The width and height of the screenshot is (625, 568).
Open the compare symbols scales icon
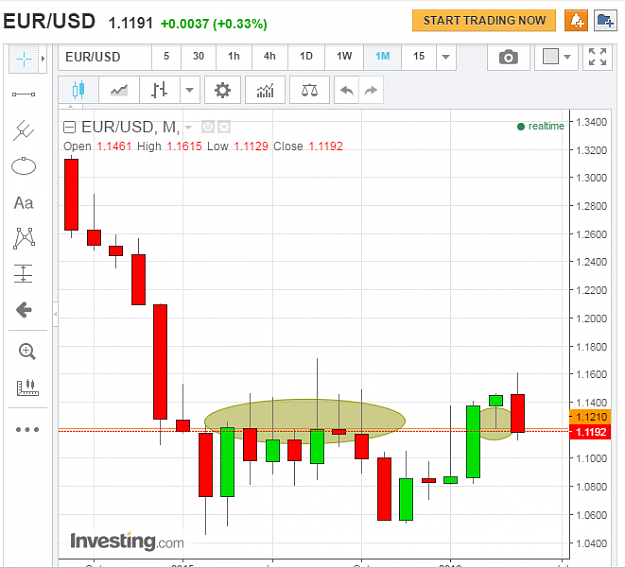(309, 90)
